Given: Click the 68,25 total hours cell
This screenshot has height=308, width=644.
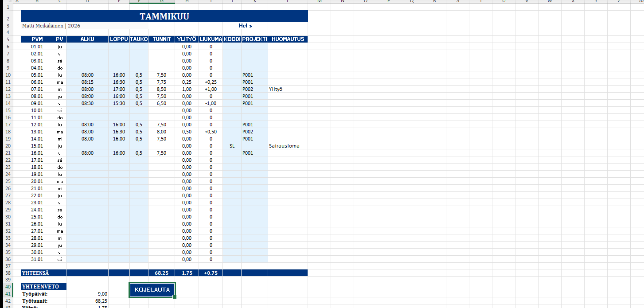Looking at the screenshot, I should click(161, 273).
